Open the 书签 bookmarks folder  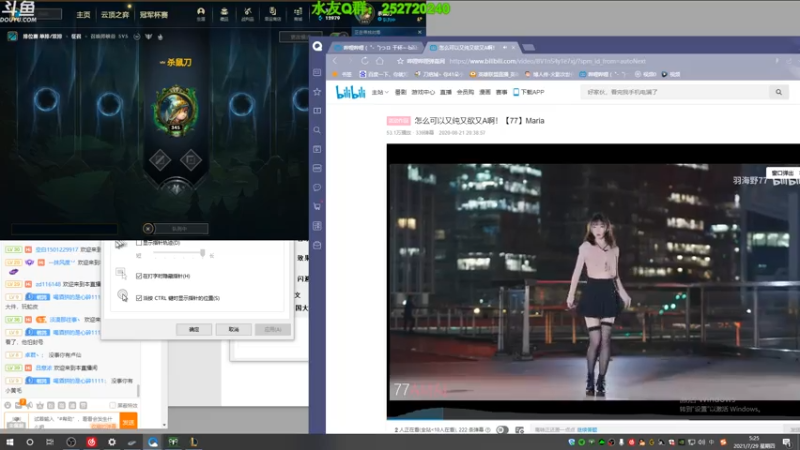pyautogui.click(x=342, y=74)
